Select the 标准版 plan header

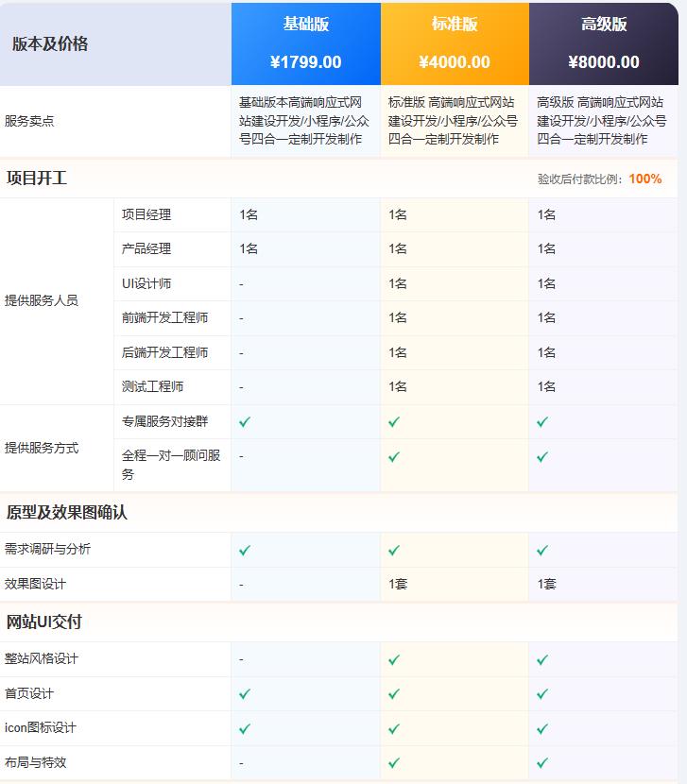pos(455,25)
